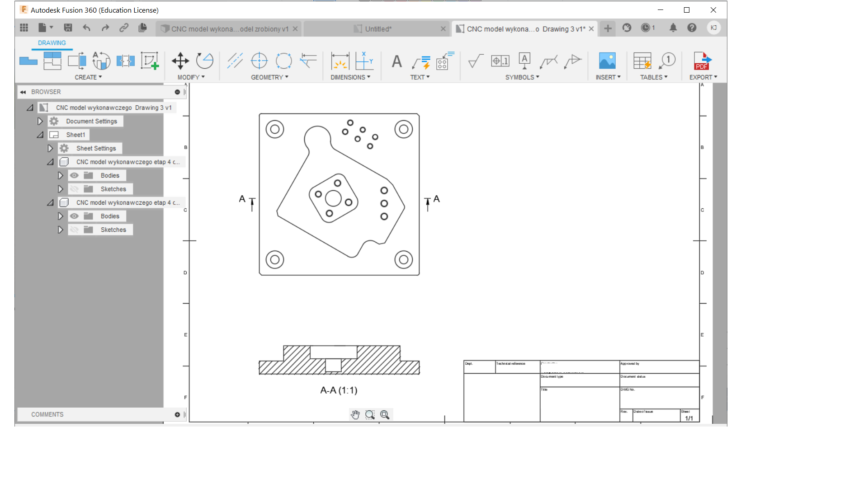
Task: Click the A-A (1:1) section label
Action: (x=339, y=390)
